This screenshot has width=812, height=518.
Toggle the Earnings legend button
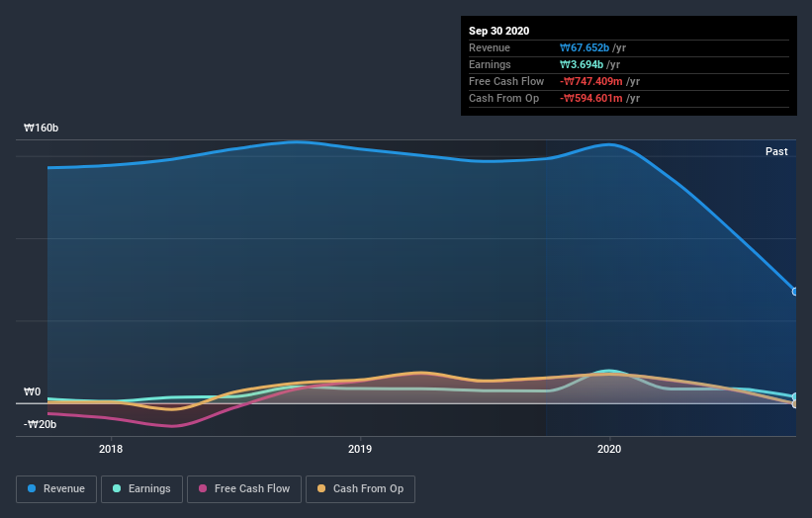pyautogui.click(x=141, y=489)
